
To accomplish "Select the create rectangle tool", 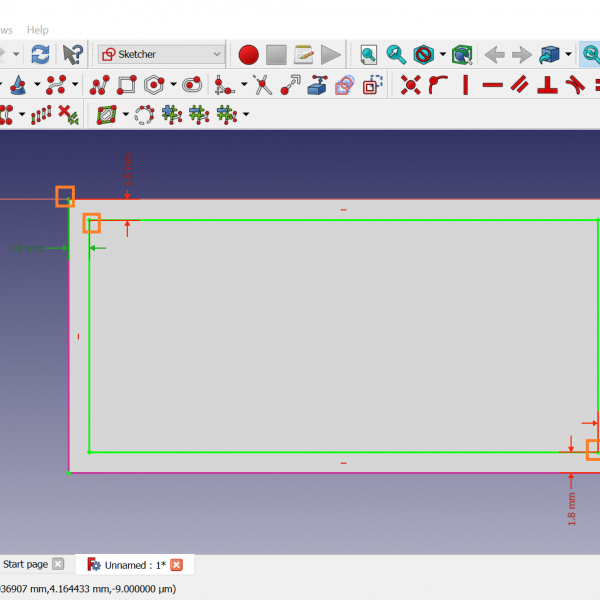I will point(126,85).
